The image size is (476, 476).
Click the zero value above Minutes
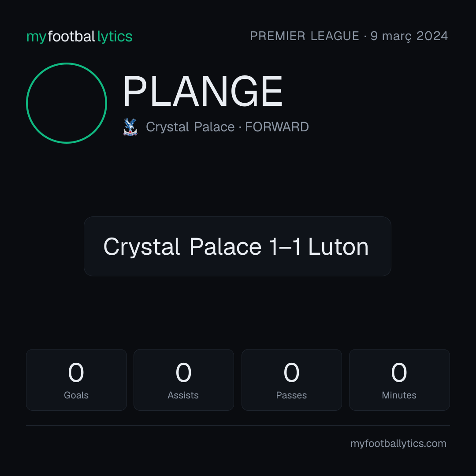(399, 372)
